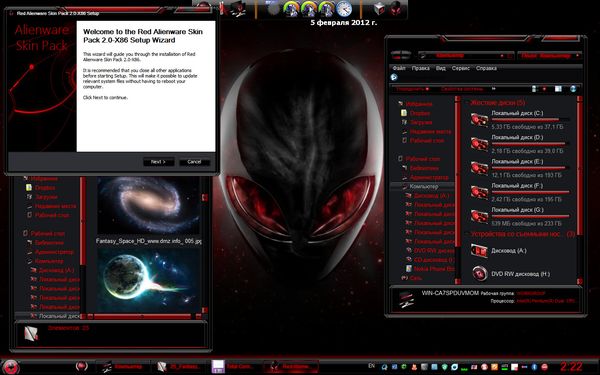Select Недавние места in Computer window tree
Screen dimensions: 600x375
click(x=430, y=132)
